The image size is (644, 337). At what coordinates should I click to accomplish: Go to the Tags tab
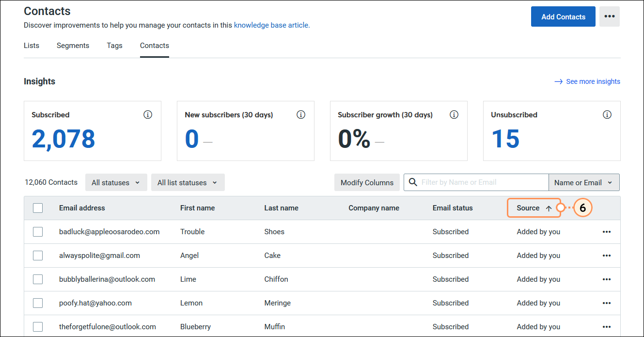point(115,46)
